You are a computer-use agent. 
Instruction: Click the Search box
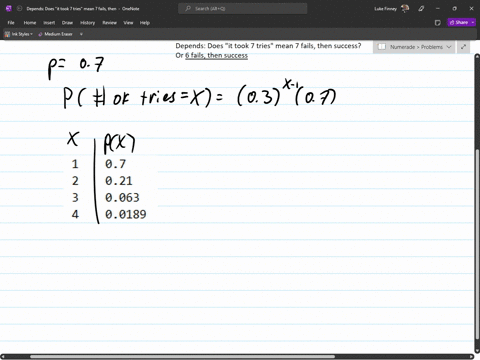243,9
